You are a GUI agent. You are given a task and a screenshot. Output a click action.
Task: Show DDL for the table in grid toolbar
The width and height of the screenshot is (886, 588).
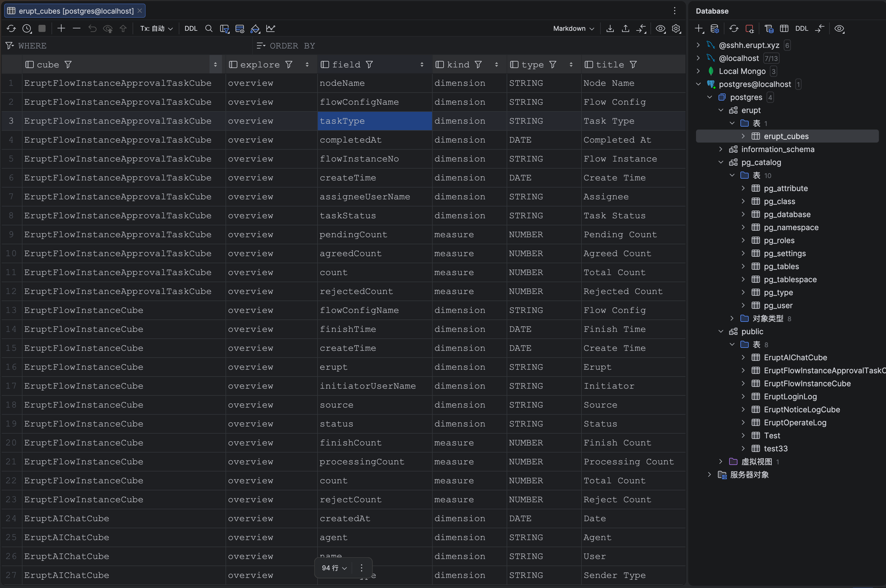tap(191, 28)
